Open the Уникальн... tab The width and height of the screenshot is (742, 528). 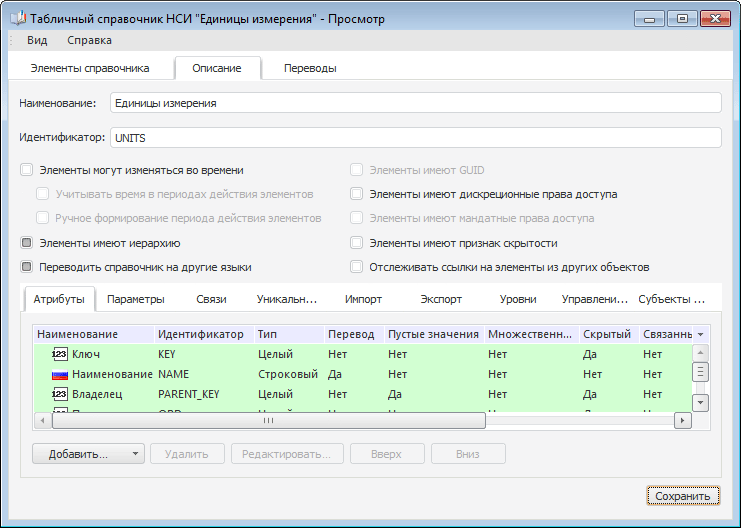point(287,299)
